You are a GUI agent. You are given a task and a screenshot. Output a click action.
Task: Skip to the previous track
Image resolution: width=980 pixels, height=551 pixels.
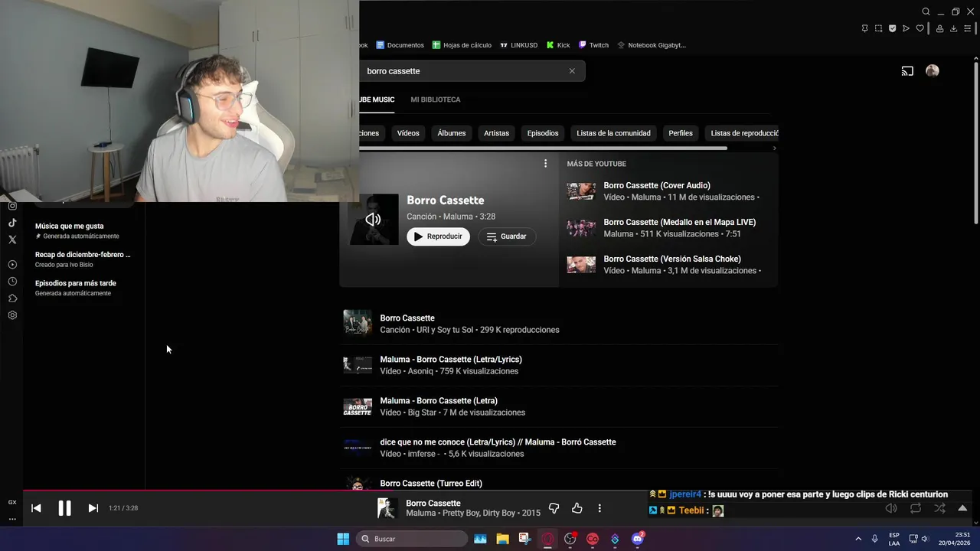coord(36,508)
